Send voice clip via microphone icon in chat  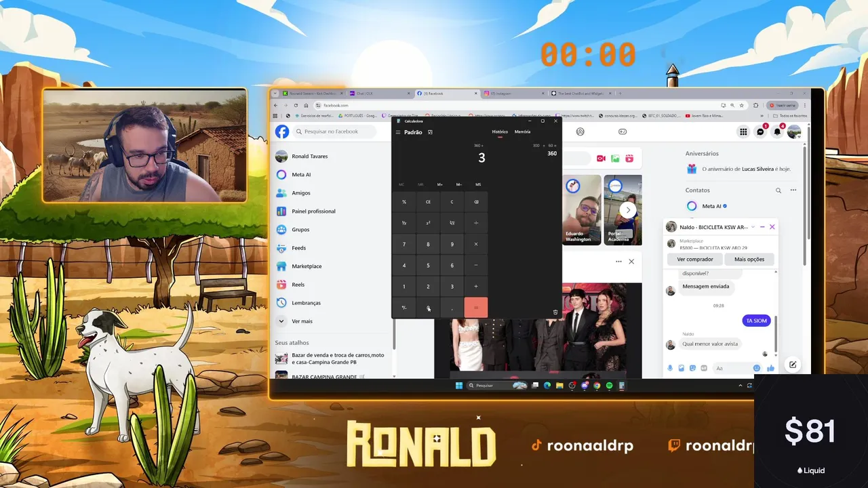[x=670, y=368]
